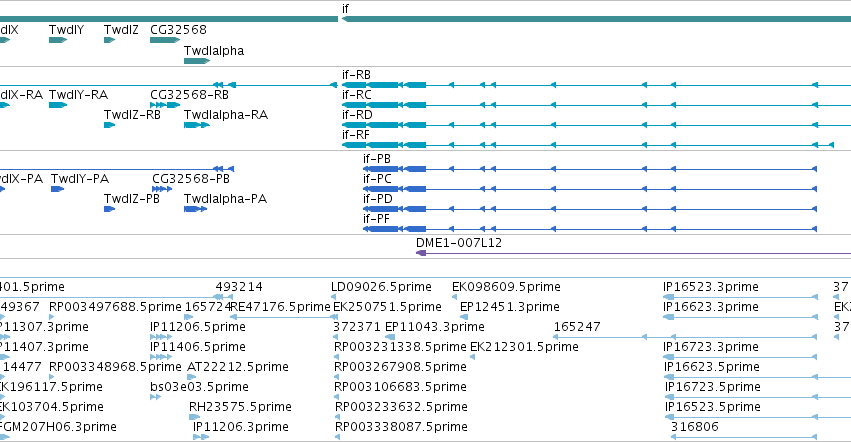The image size is (851, 442).
Task: Open the Twdlalpha-PA protein label
Action: (225, 199)
